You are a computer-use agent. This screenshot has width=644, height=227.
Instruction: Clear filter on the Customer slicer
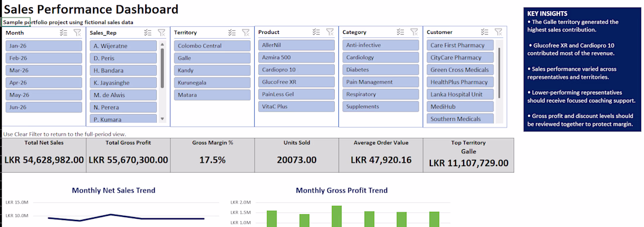498,32
